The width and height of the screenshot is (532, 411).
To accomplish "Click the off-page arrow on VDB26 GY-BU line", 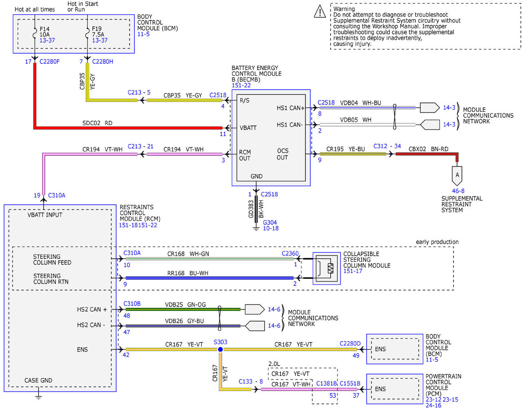I will click(x=254, y=326).
